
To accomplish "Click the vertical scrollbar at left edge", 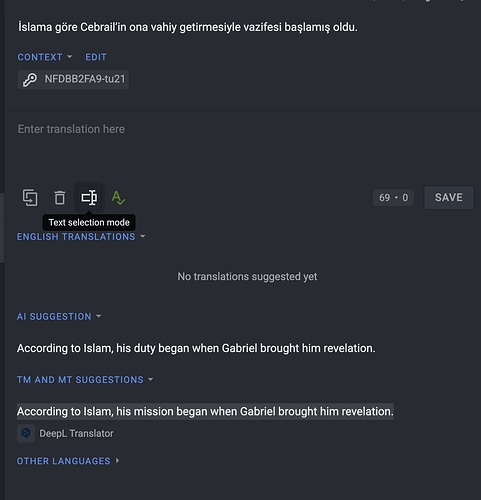I will point(2,228).
